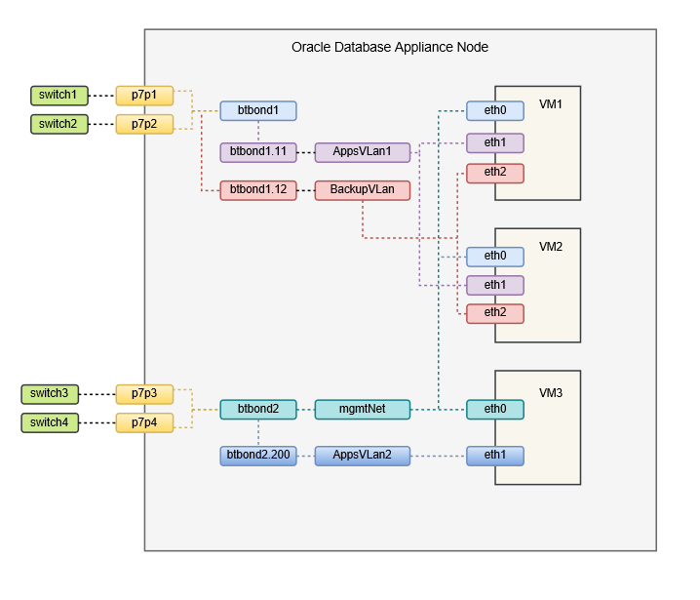The image size is (700, 600).
Task: Click the VM3 label
Action: click(551, 393)
